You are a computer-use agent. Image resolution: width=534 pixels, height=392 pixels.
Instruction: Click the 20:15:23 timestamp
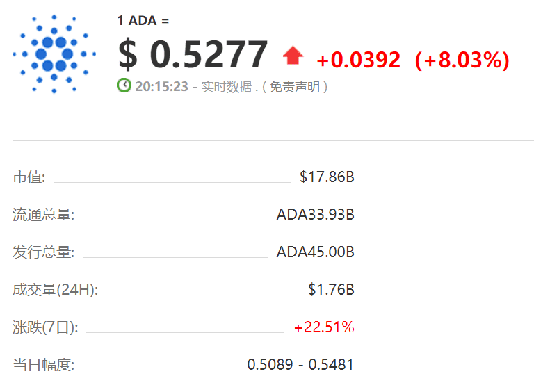161,87
